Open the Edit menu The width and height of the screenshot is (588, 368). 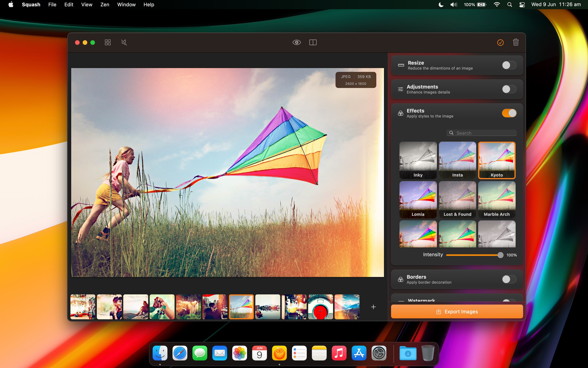[69, 5]
